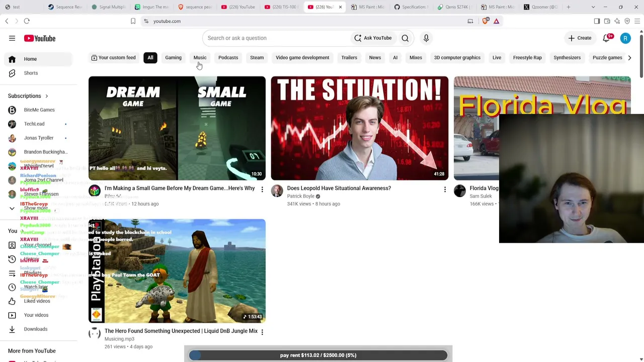Click the Brave Shields lion icon

pos(485,21)
